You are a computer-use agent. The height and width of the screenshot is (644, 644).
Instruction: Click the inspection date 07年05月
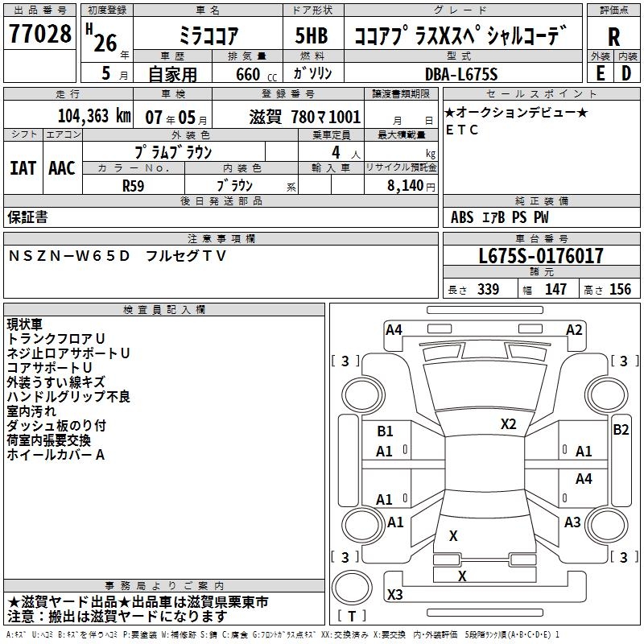pos(176,118)
